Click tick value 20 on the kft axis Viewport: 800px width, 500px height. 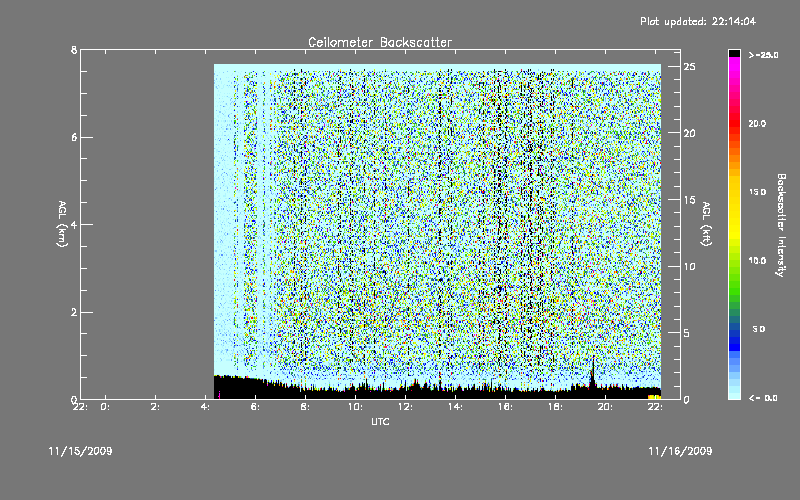tap(690, 133)
